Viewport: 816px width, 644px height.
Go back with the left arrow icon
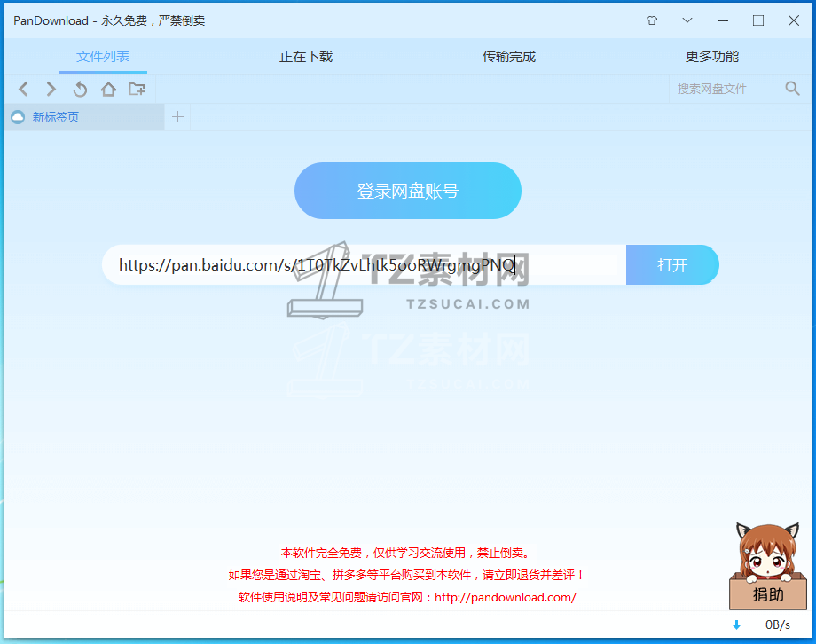point(23,89)
